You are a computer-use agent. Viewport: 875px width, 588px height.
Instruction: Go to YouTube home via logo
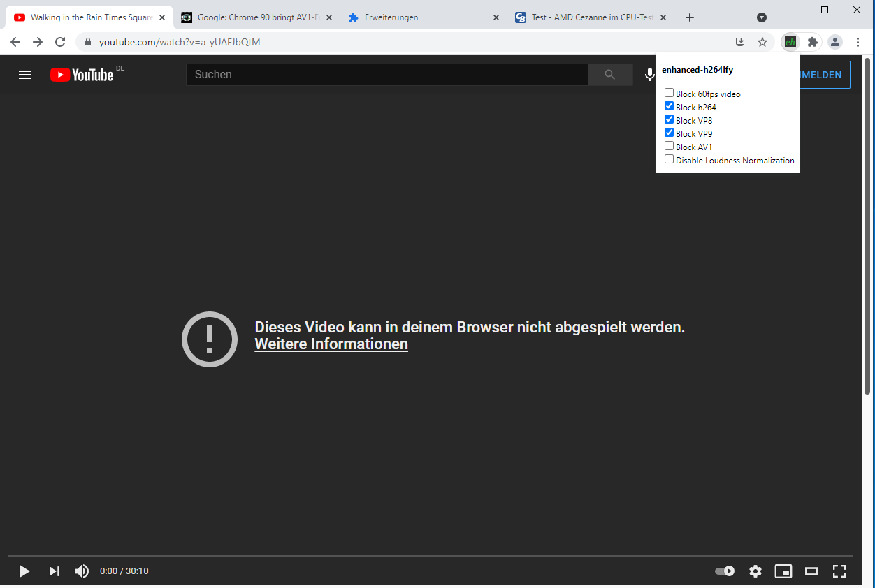tap(82, 75)
